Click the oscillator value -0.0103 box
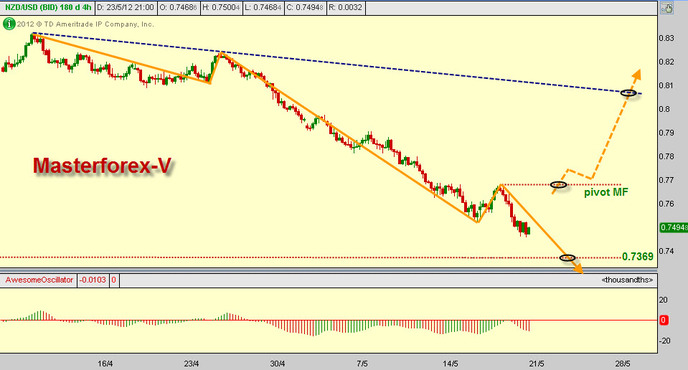The height and width of the screenshot is (370, 688). click(93, 280)
